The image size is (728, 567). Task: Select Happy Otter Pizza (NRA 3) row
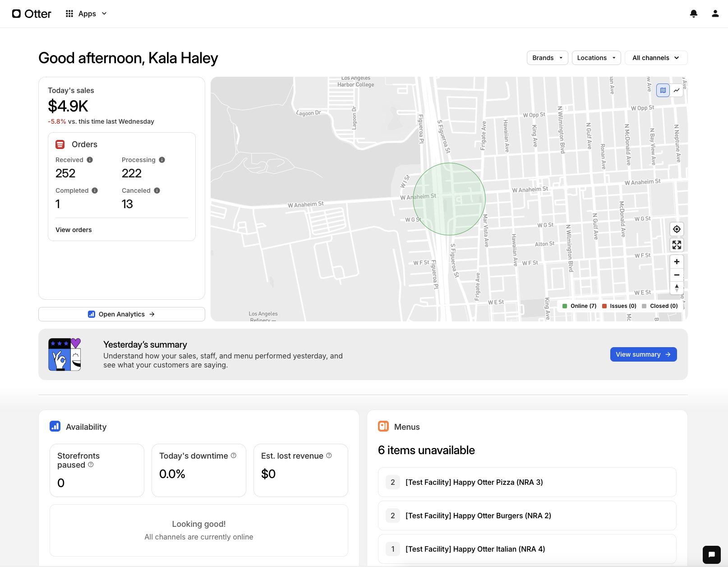pyautogui.click(x=527, y=482)
